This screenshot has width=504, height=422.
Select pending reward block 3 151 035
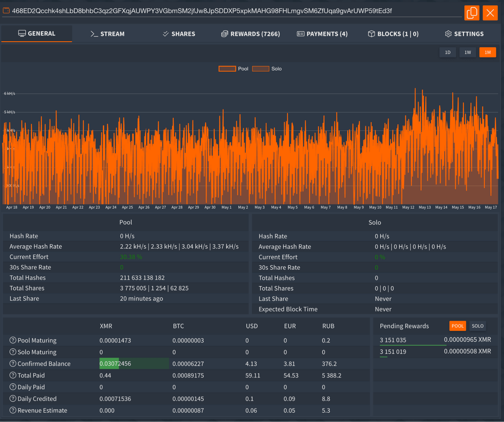[393, 340]
